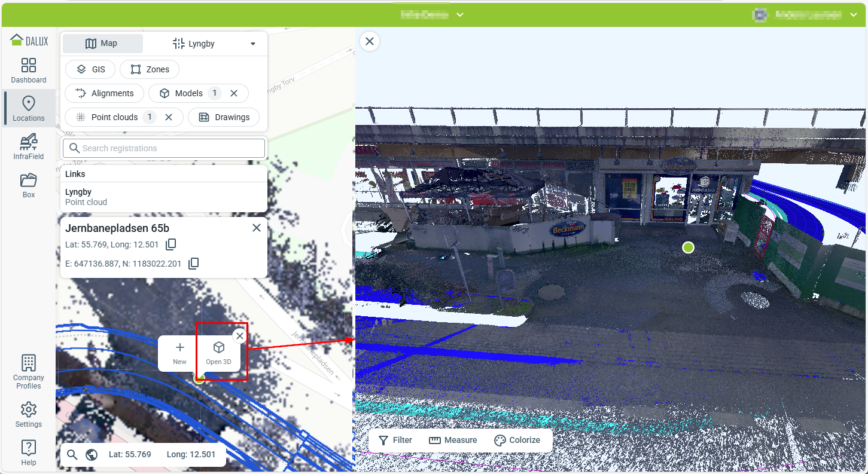The width and height of the screenshot is (868, 474).
Task: Copy the E/N coordinates
Action: 193,264
